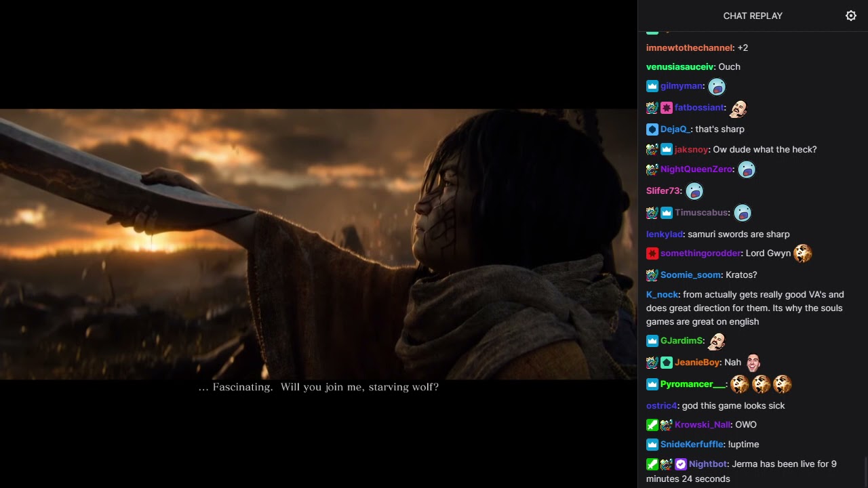The width and height of the screenshot is (868, 488).
Task: Click the blue badge beside DejaQ_
Action: click(652, 129)
